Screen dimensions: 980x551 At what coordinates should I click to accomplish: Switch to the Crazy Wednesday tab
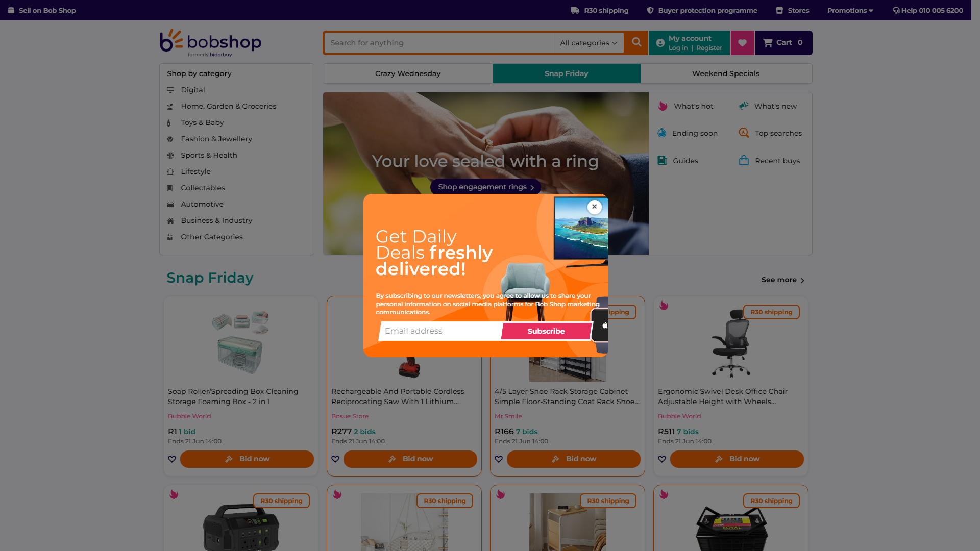[x=408, y=73]
